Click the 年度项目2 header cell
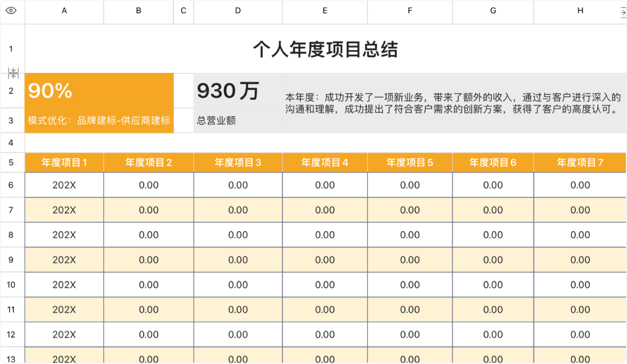 [x=149, y=163]
